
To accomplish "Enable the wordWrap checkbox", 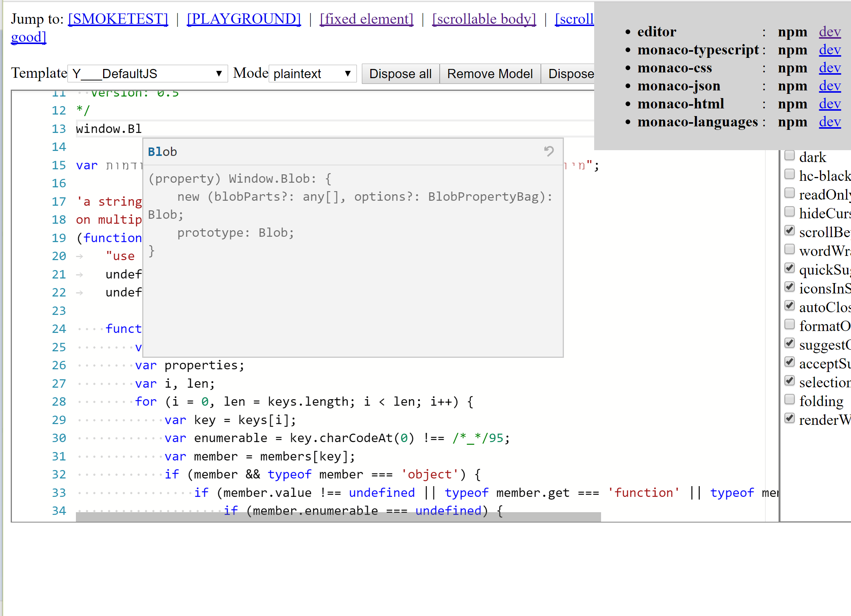I will [789, 249].
